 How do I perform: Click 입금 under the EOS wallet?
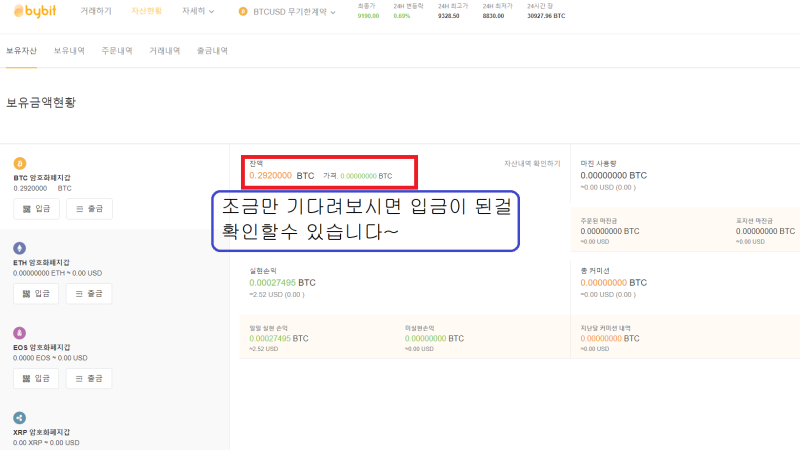(36, 378)
